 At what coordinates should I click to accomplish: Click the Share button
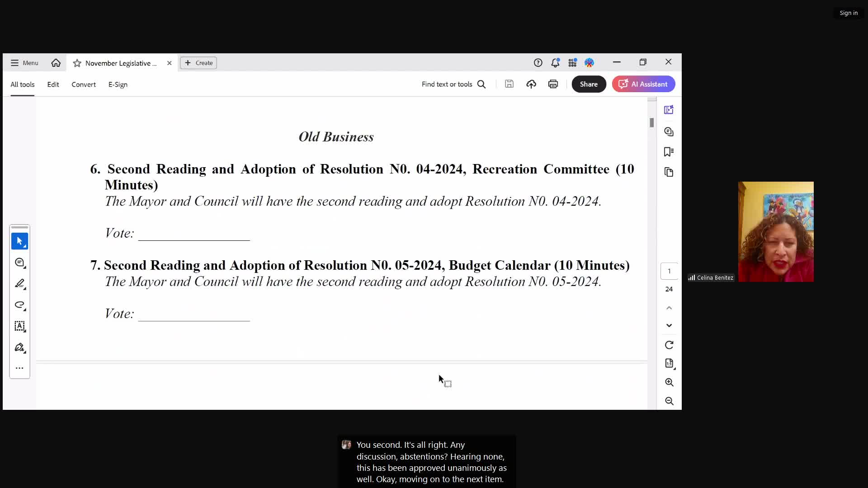pyautogui.click(x=588, y=84)
